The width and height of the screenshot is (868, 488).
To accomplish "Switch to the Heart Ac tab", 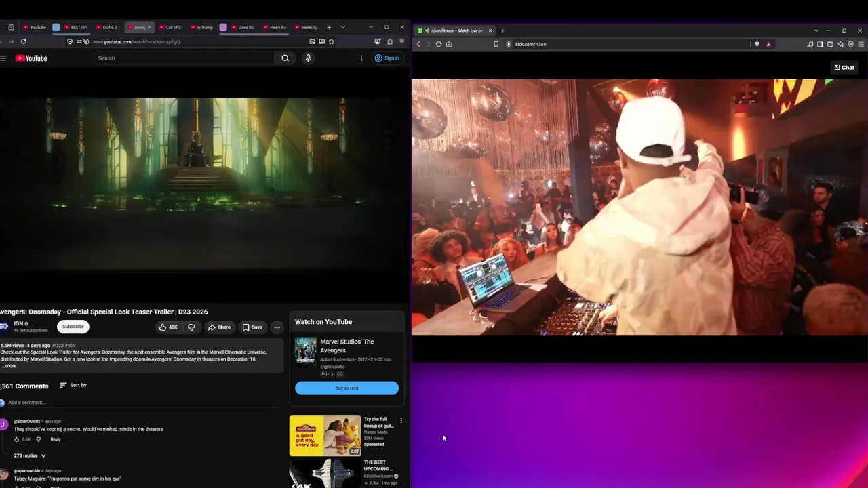I will coord(275,27).
